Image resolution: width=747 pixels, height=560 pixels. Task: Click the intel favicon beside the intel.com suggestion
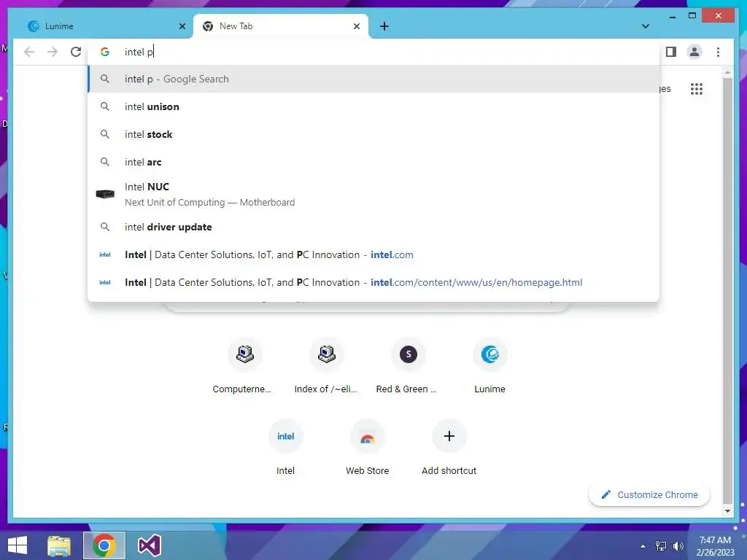pyautogui.click(x=105, y=254)
